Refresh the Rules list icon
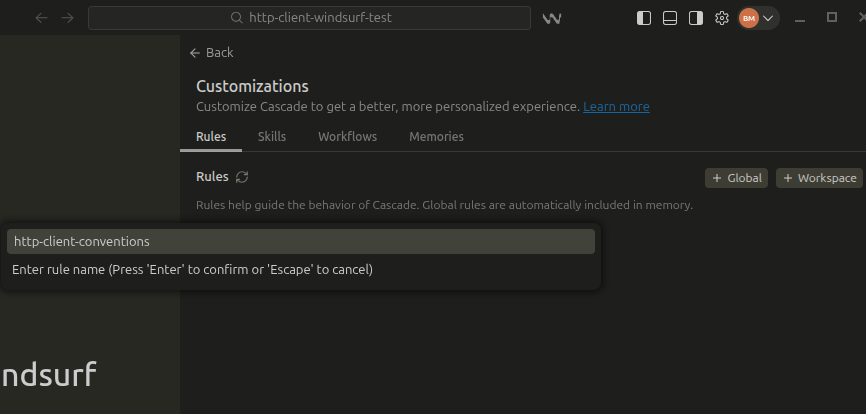Screen dimensions: 866x414 [242, 177]
